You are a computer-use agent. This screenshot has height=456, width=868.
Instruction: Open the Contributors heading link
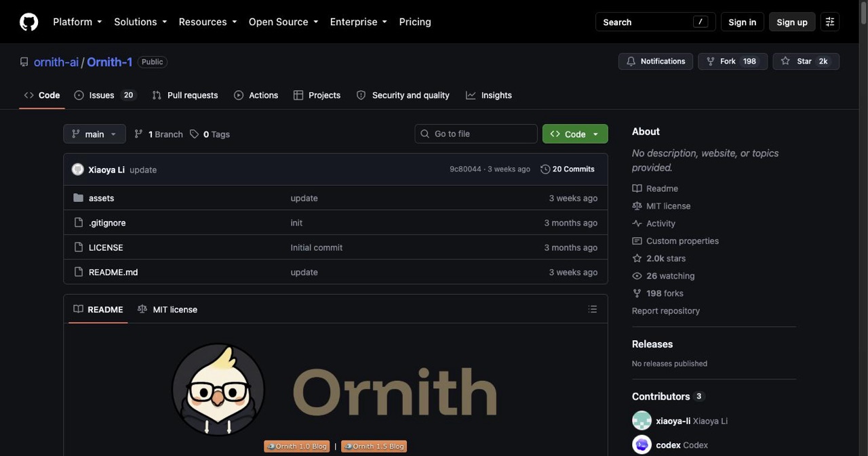click(x=668, y=396)
